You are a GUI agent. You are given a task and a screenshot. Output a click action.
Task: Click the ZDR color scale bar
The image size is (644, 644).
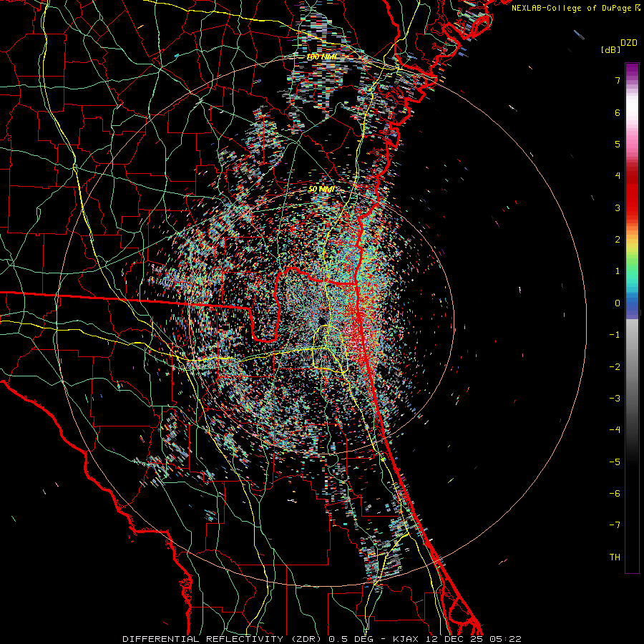632,318
